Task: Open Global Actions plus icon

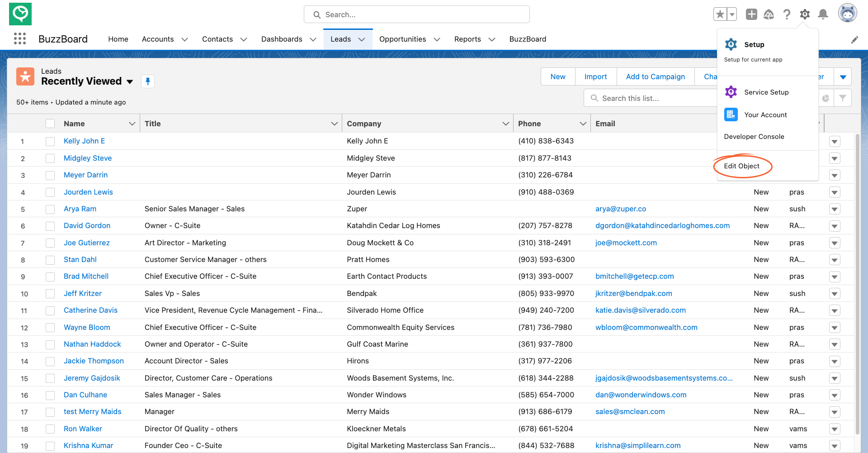Action: (x=751, y=14)
